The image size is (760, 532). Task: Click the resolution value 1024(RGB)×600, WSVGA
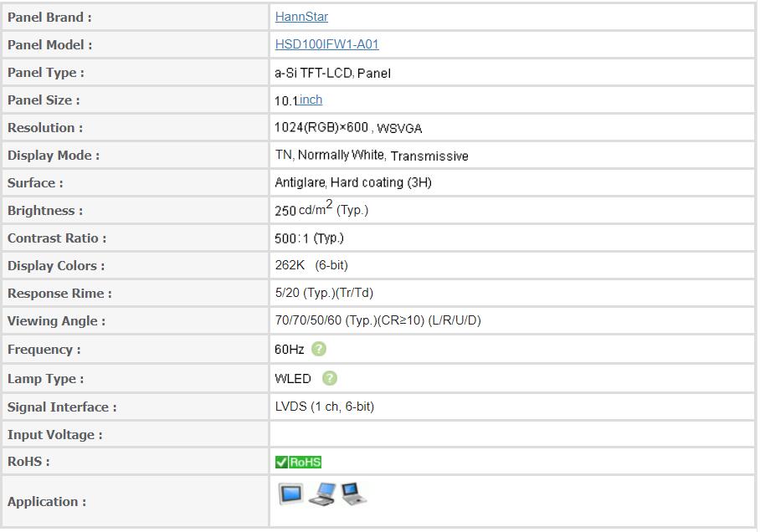click(348, 128)
